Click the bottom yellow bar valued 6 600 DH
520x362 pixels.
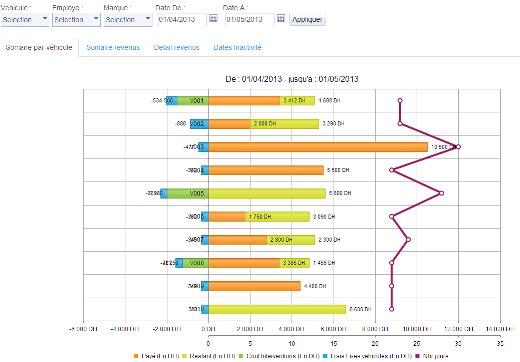pyautogui.click(x=277, y=309)
